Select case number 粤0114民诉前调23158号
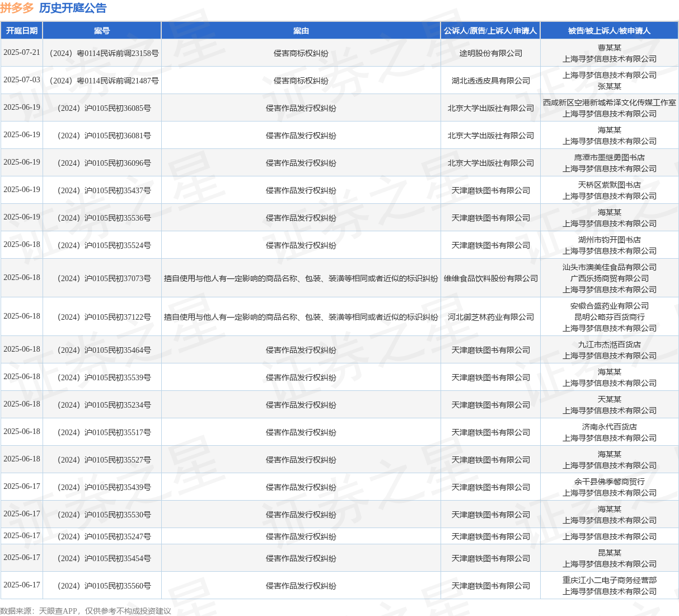This screenshot has width=679, height=616. (118, 54)
